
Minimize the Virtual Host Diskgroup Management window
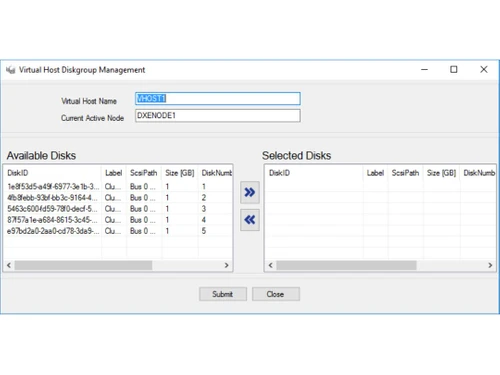coord(424,69)
